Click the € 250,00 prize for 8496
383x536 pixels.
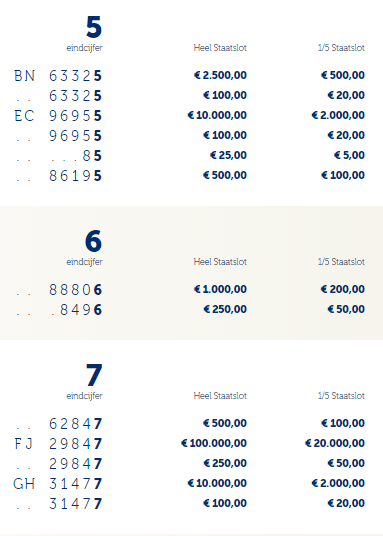point(225,309)
